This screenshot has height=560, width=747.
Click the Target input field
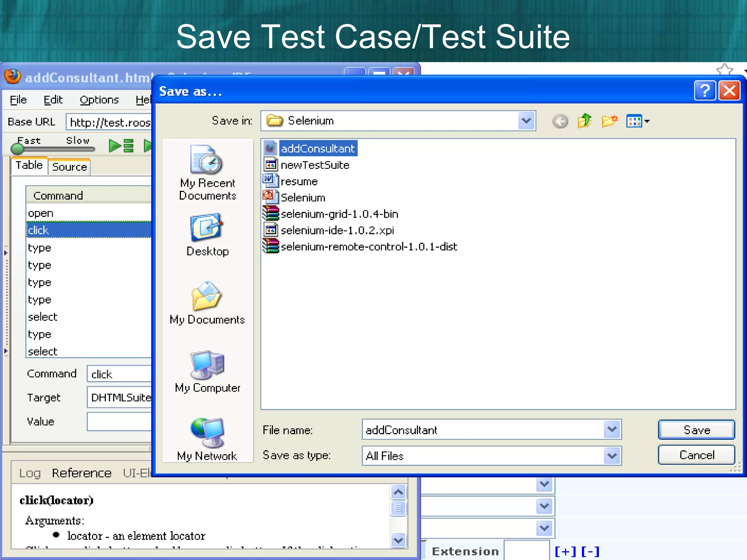point(119,397)
